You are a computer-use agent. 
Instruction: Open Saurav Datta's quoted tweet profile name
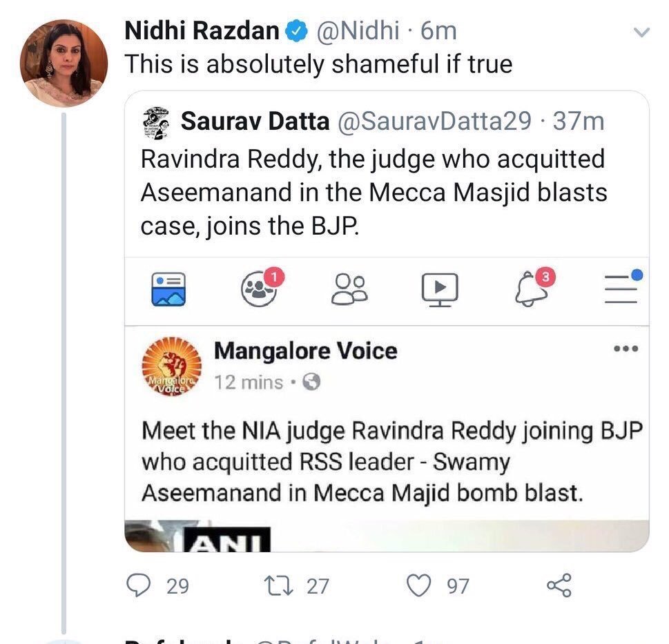point(255,121)
